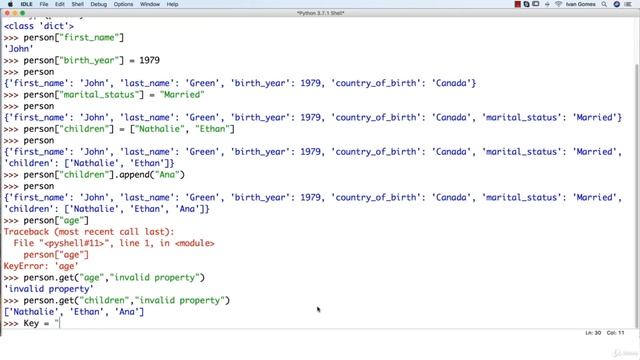Open the Help menu
640x360 pixels.
172,4
